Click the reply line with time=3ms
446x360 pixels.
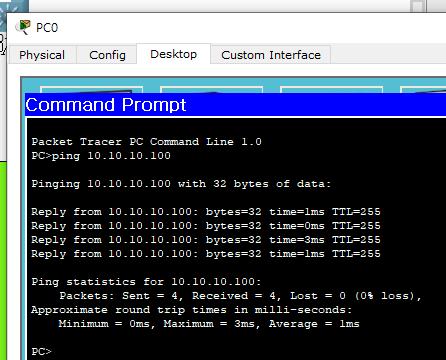pyautogui.click(x=206, y=240)
